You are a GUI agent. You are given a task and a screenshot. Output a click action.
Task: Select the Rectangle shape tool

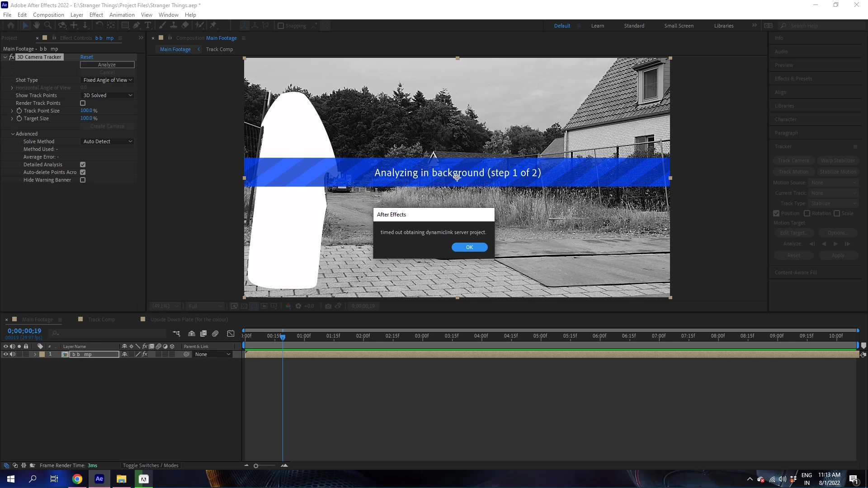125,25
